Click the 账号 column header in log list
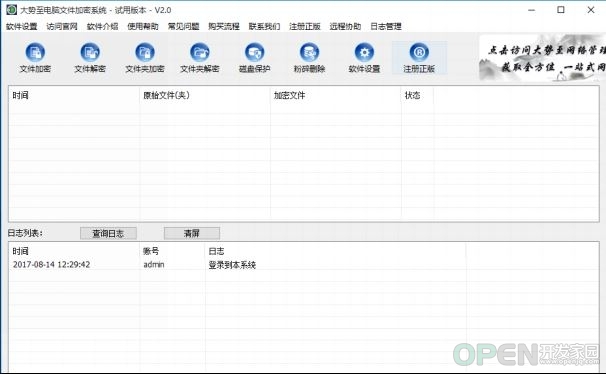This screenshot has height=374, width=606. click(172, 251)
